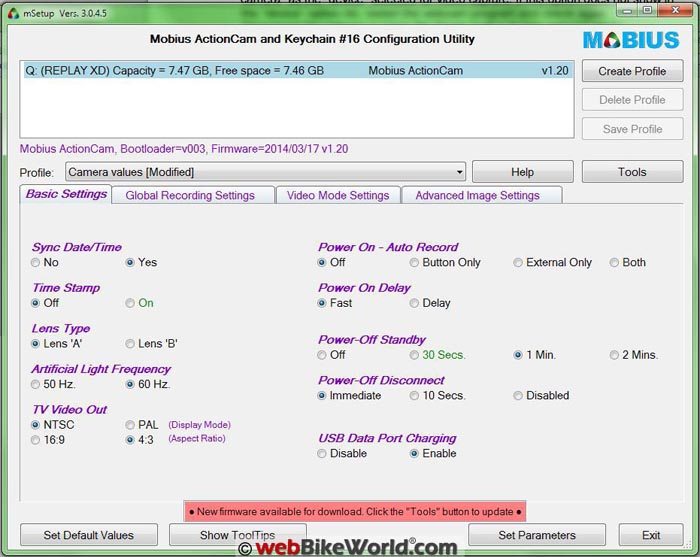Click Show ToolTips button
The width and height of the screenshot is (700, 557).
238,535
